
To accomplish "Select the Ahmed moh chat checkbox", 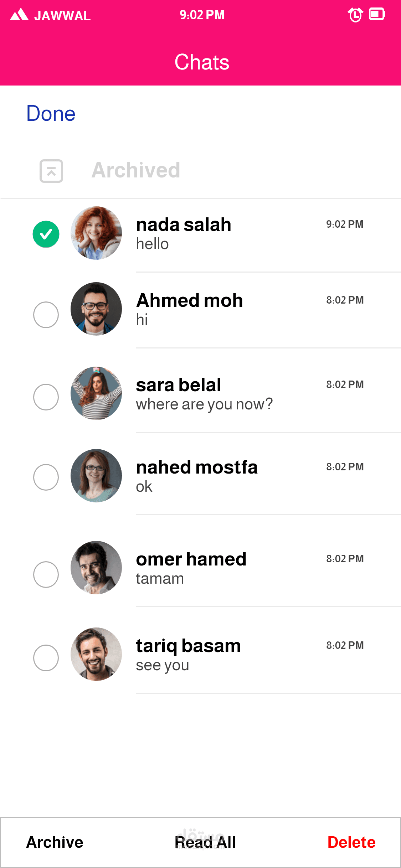I will click(x=46, y=315).
